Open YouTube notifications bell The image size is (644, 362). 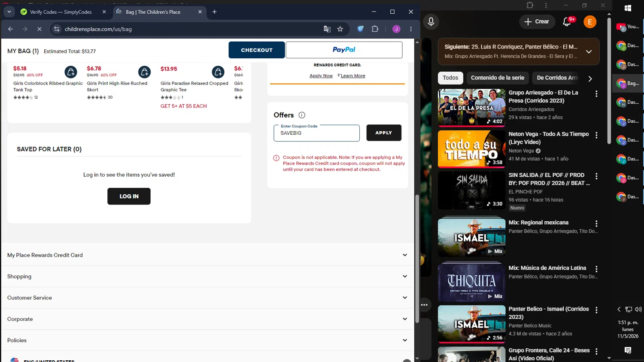click(x=567, y=21)
